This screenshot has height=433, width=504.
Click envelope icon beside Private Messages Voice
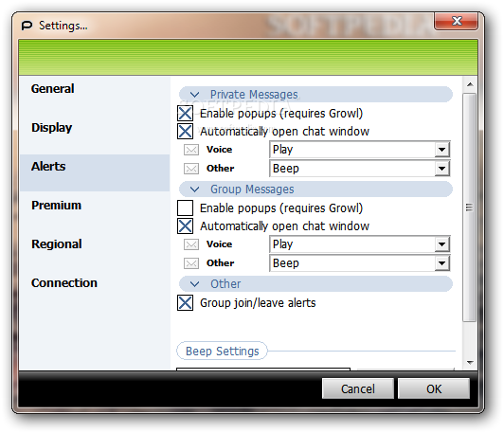coord(191,150)
